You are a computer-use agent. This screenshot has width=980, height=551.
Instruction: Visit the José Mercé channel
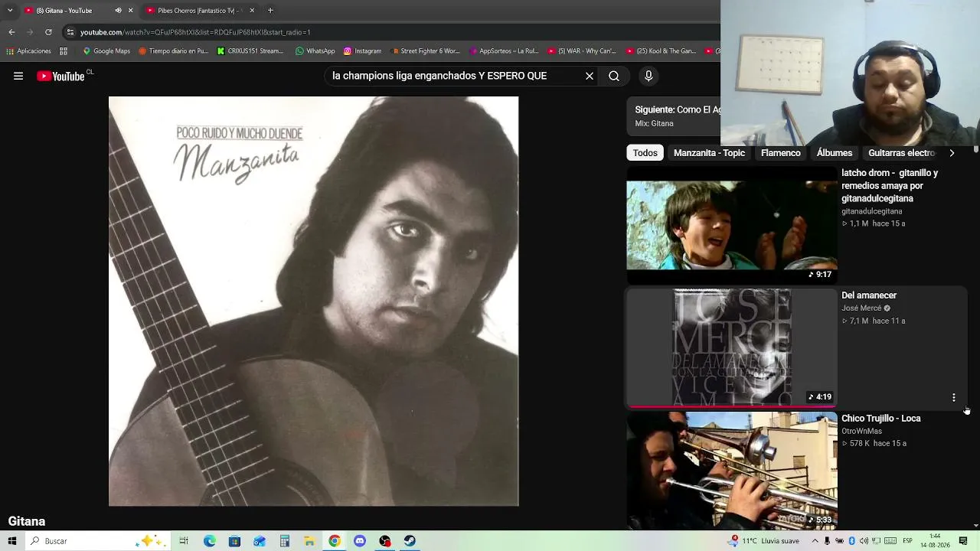(x=861, y=308)
